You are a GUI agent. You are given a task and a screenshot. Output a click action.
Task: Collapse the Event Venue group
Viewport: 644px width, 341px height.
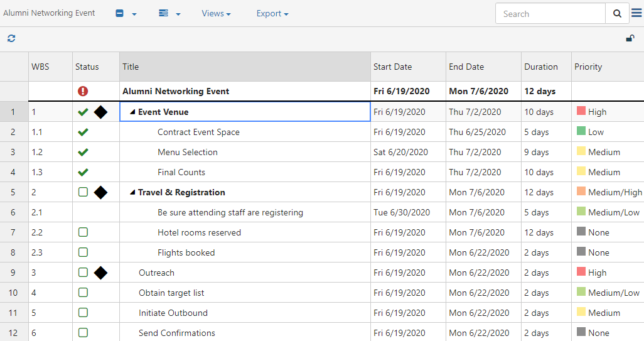pos(132,112)
